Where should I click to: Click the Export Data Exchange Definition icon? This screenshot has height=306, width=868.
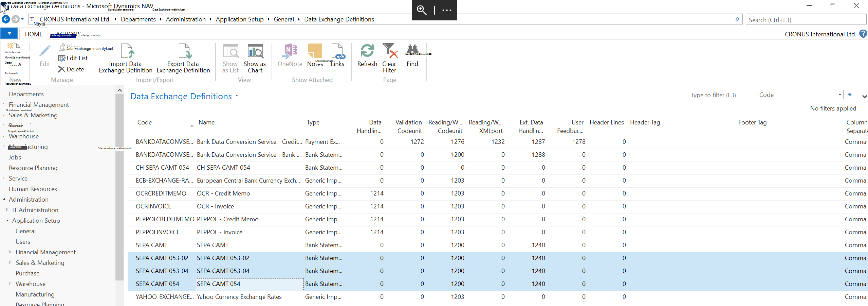coord(185,51)
